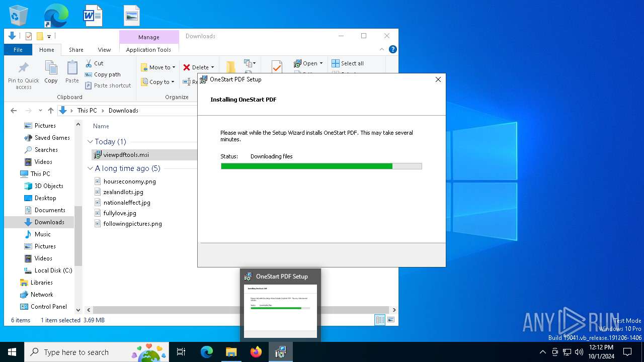Click the Properties checkmark icon

click(x=277, y=67)
